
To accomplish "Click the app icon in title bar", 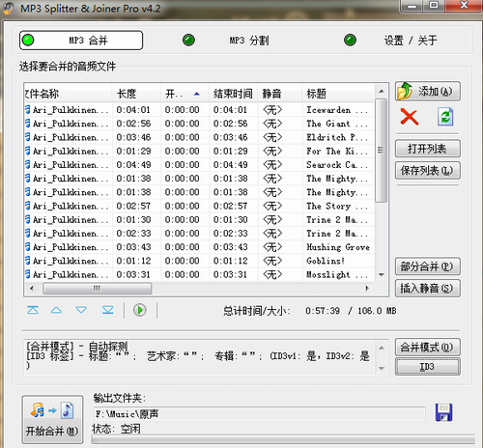I will (x=9, y=9).
